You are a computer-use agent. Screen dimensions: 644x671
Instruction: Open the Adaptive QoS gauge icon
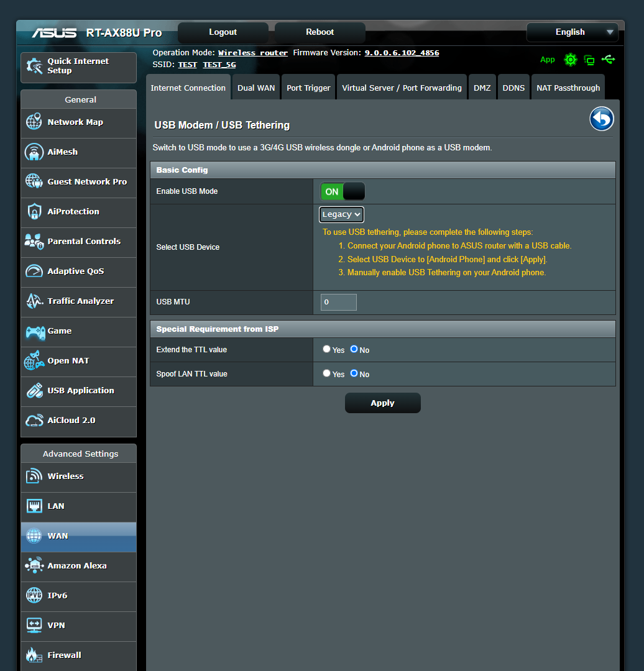(34, 272)
